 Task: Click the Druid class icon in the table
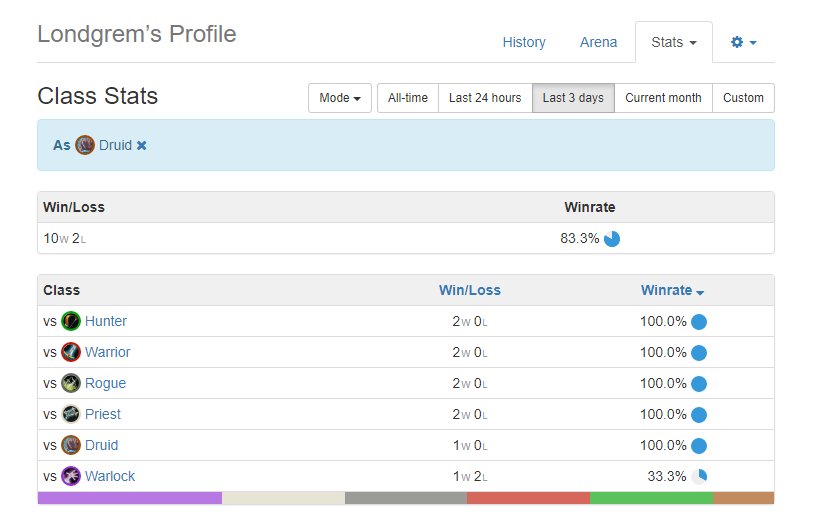pyautogui.click(x=71, y=445)
